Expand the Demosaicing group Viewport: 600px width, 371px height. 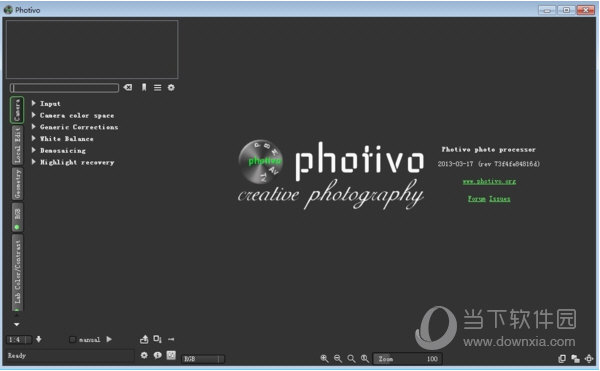click(59, 151)
